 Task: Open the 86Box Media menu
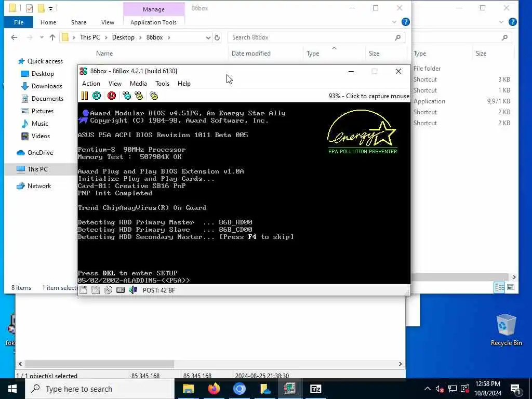138,84
